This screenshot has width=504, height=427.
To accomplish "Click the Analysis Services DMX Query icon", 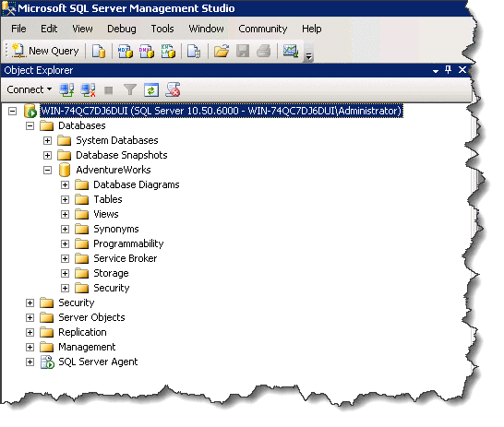I will [x=147, y=51].
